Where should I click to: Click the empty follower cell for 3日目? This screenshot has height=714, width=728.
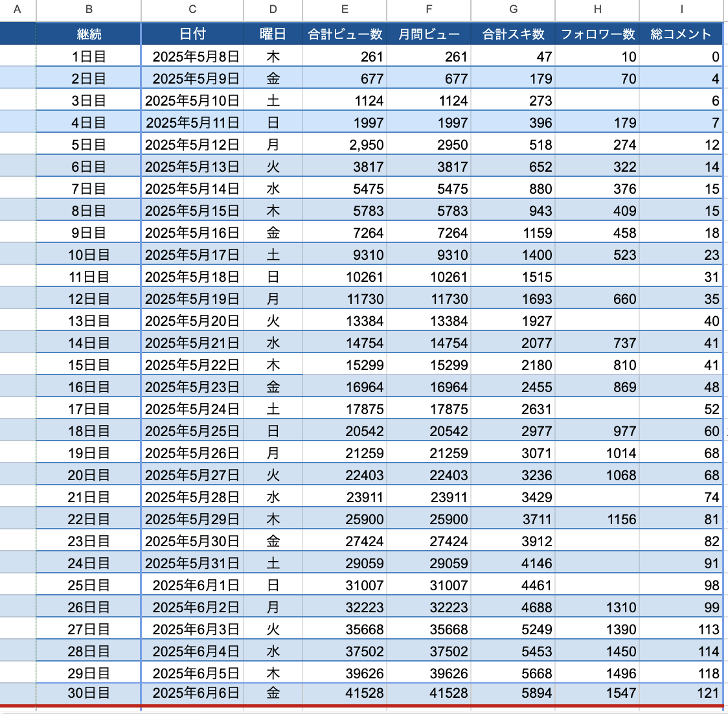tap(597, 100)
